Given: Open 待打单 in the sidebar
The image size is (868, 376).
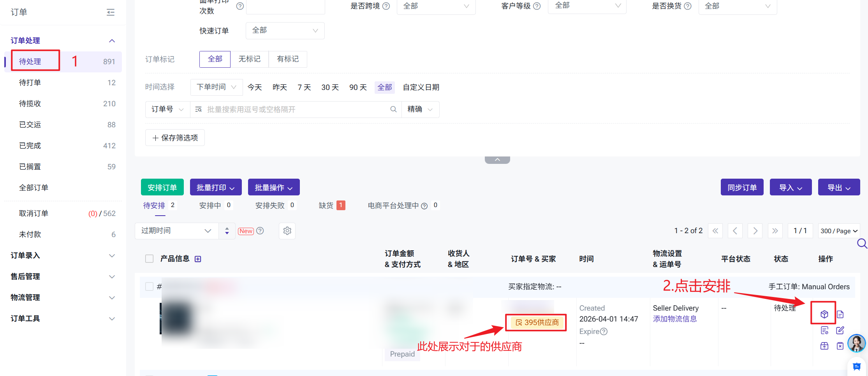Looking at the screenshot, I should click(x=30, y=83).
